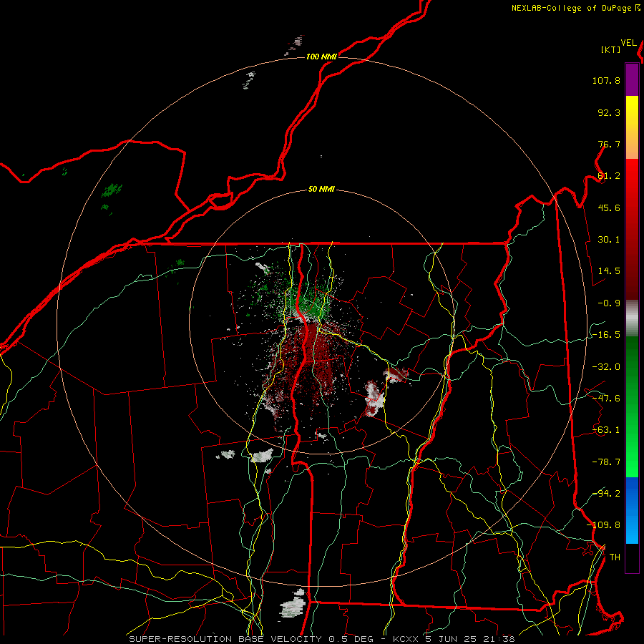Select the 61.2 legend value
This screenshot has width=644, height=644.
609,176
